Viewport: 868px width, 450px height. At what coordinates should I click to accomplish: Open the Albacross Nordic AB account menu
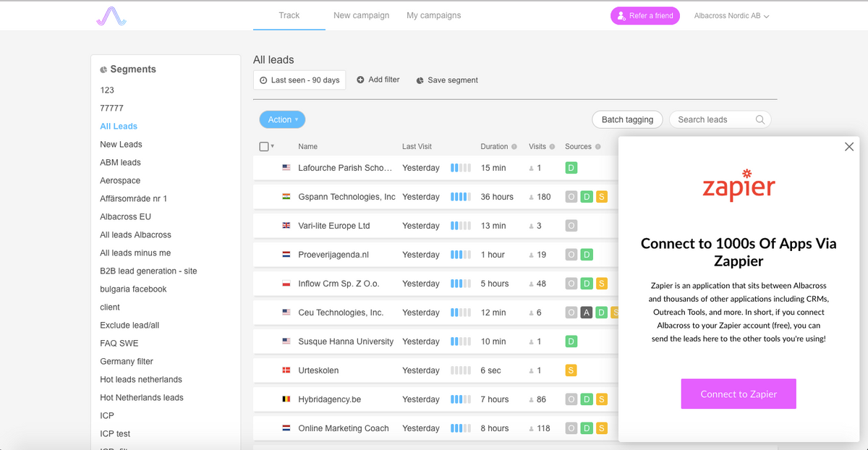point(731,16)
